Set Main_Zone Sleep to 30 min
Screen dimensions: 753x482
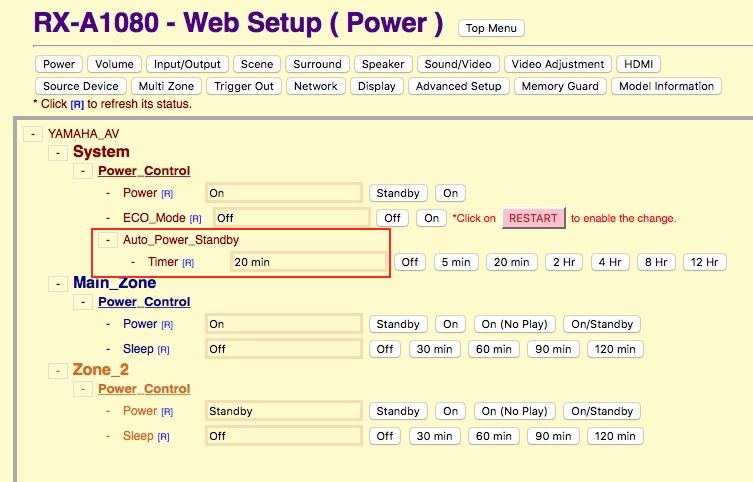435,349
